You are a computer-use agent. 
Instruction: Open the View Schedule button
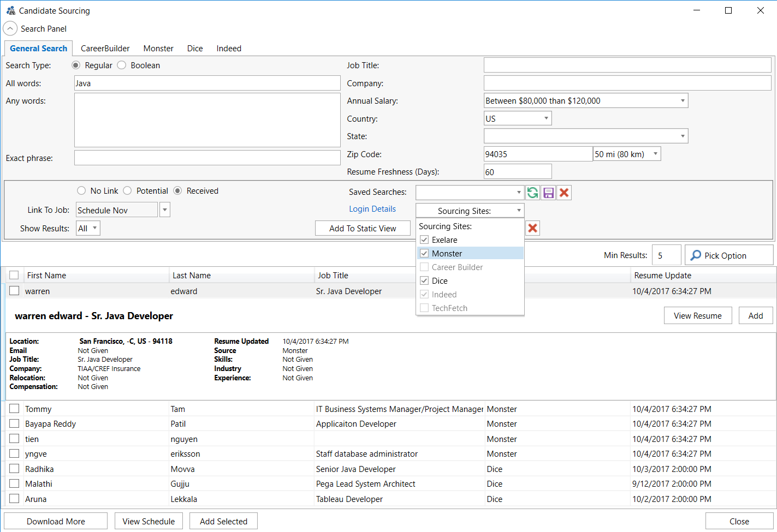149,522
